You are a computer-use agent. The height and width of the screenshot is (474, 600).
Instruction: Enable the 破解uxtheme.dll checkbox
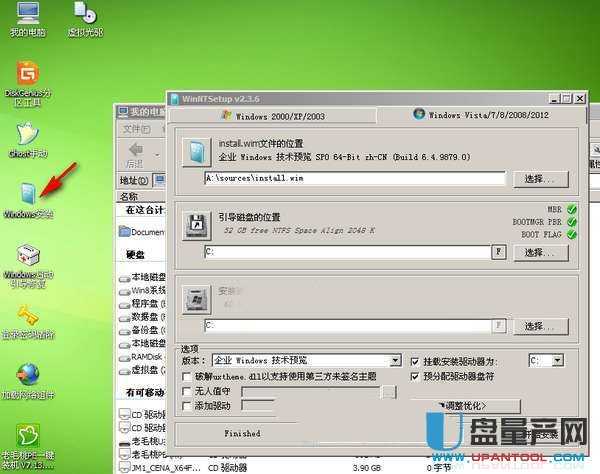(186, 376)
